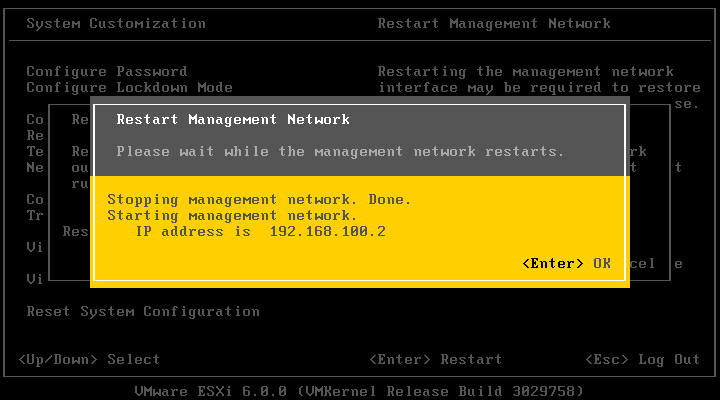Click the obscured 'cel' Cancel label
The width and height of the screenshot is (720, 400).
[x=642, y=264]
